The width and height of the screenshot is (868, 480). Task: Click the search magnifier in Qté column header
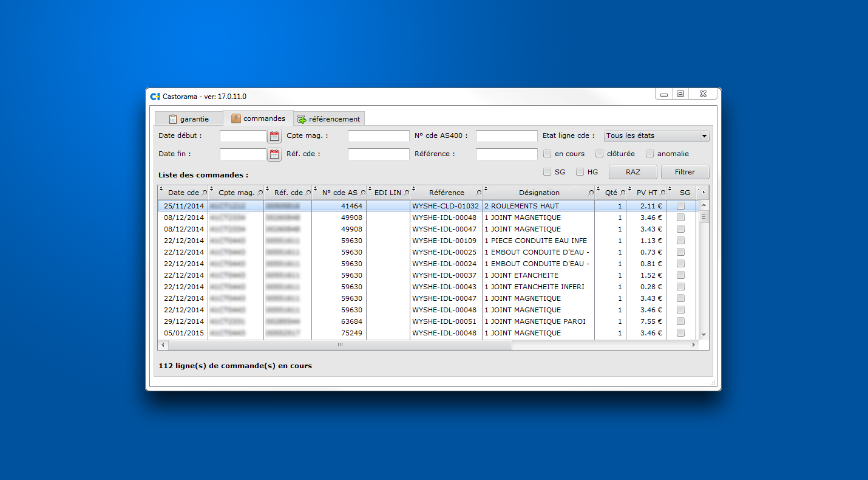[622, 193]
